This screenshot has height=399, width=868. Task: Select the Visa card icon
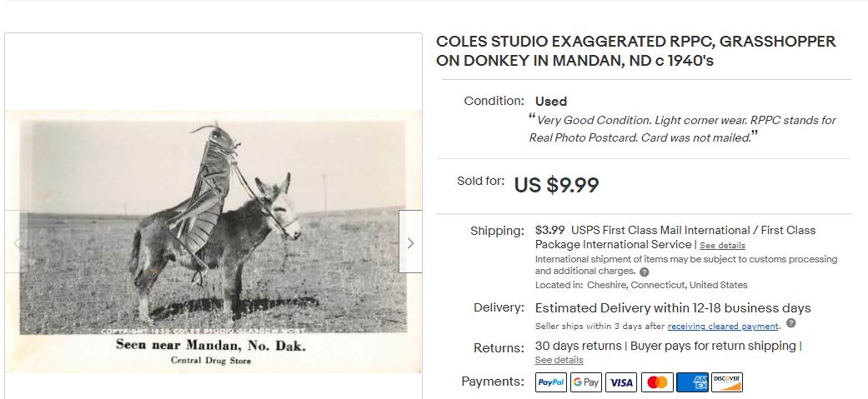pos(621,382)
